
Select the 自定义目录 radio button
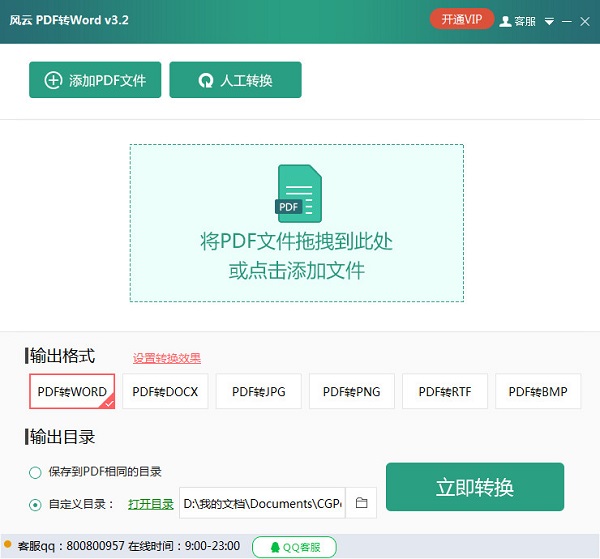pos(35,505)
